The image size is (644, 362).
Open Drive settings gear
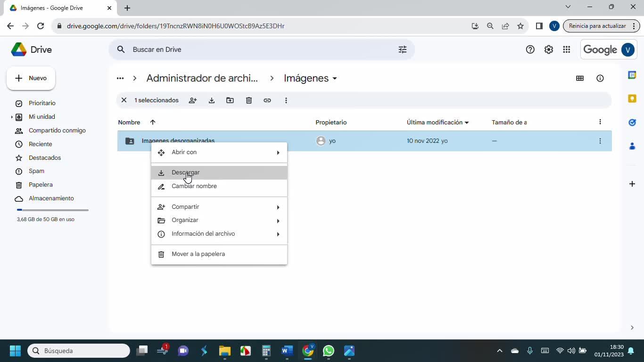click(549, 49)
